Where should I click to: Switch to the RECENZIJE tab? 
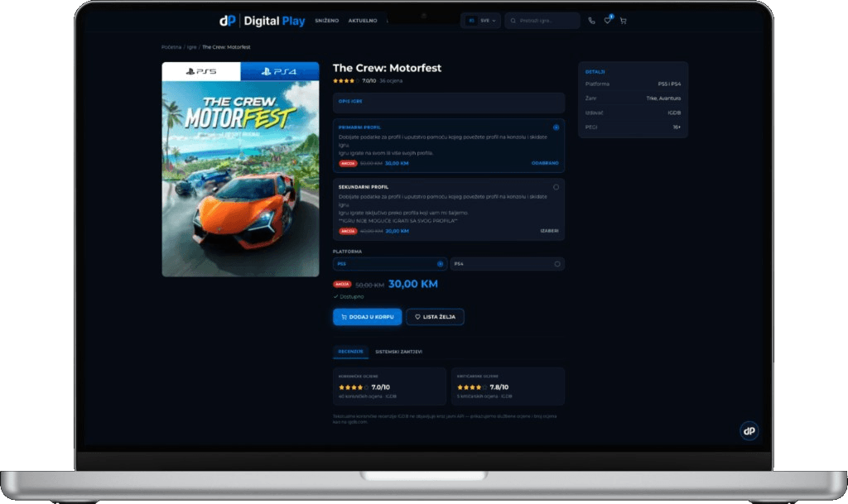tap(350, 352)
